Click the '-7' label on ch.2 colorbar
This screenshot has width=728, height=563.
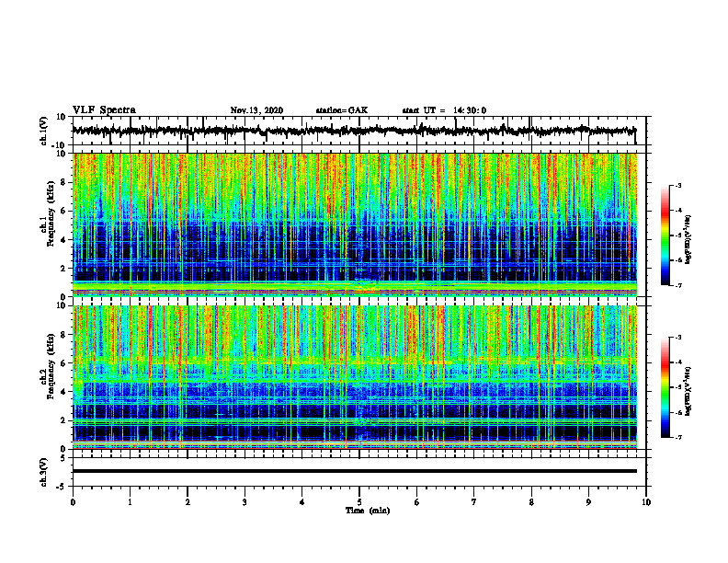point(677,437)
